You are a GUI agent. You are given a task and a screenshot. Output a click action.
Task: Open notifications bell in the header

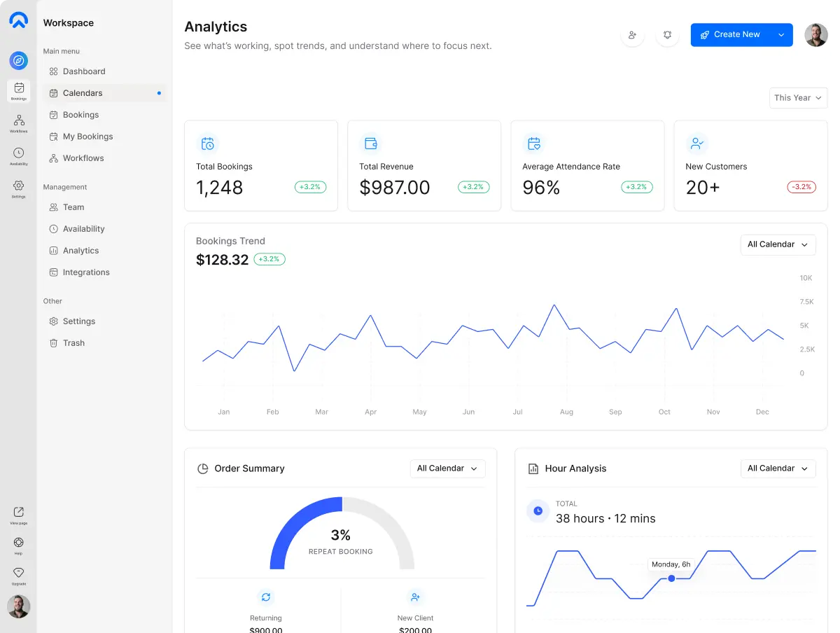point(667,35)
